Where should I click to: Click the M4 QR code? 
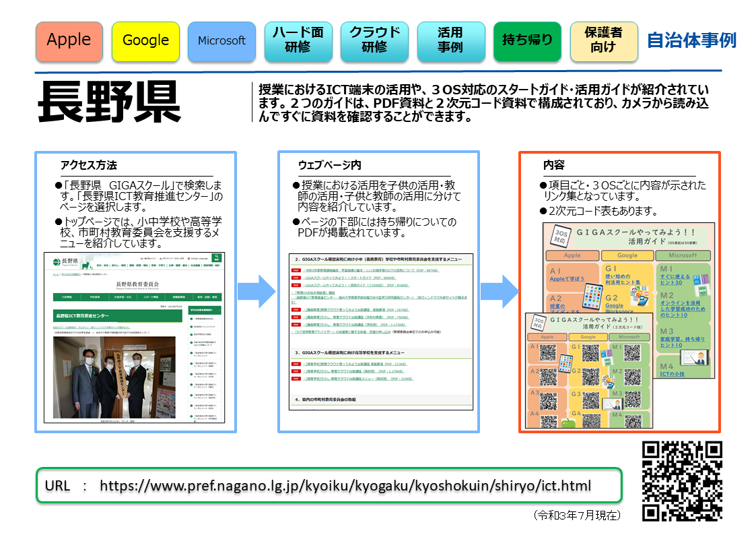point(633,421)
